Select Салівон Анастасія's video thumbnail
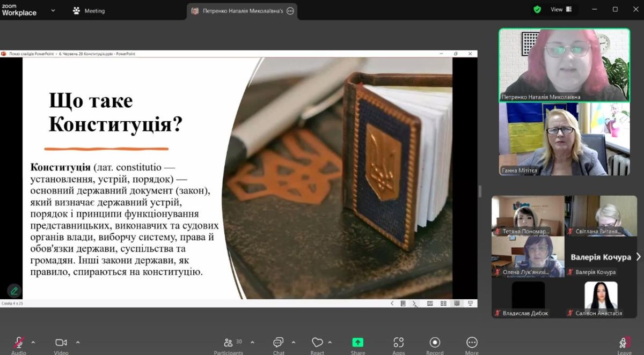This screenshot has width=644, height=355. point(601,298)
